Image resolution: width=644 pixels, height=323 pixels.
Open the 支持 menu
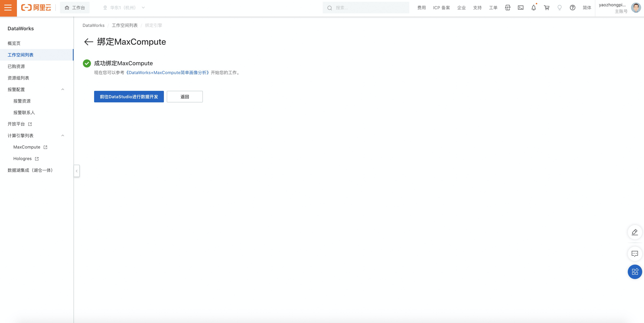click(477, 8)
